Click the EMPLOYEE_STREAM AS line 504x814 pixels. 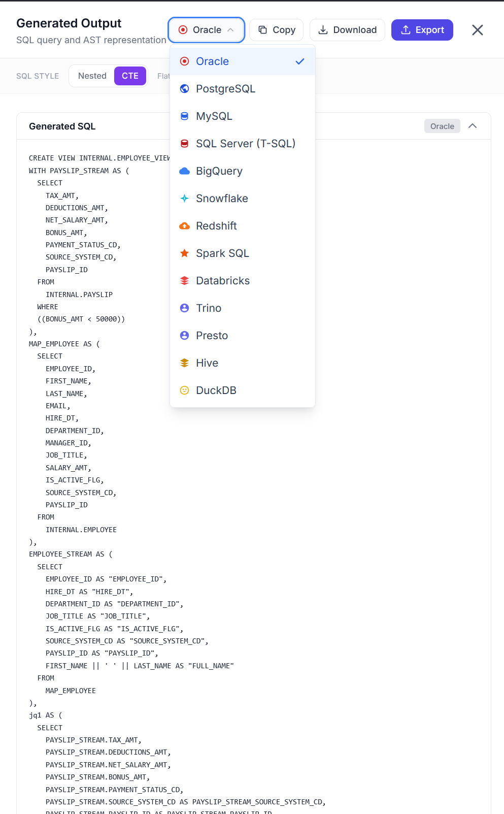(71, 554)
